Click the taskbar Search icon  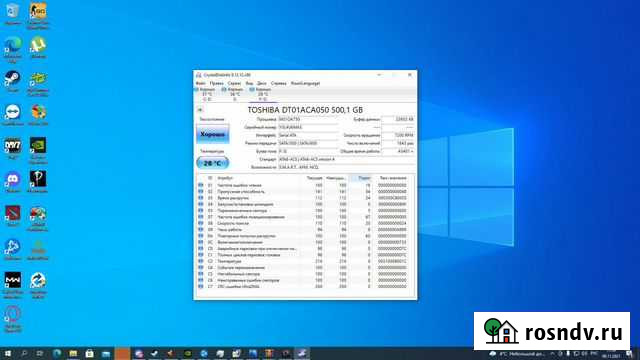pyautogui.click(x=24, y=353)
